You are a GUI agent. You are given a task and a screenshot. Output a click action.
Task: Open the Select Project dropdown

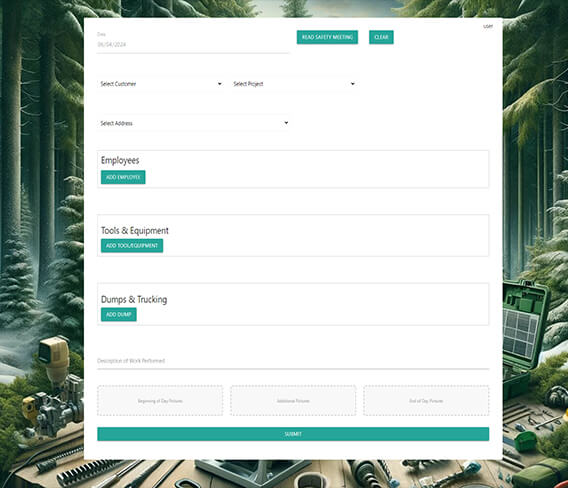[293, 84]
